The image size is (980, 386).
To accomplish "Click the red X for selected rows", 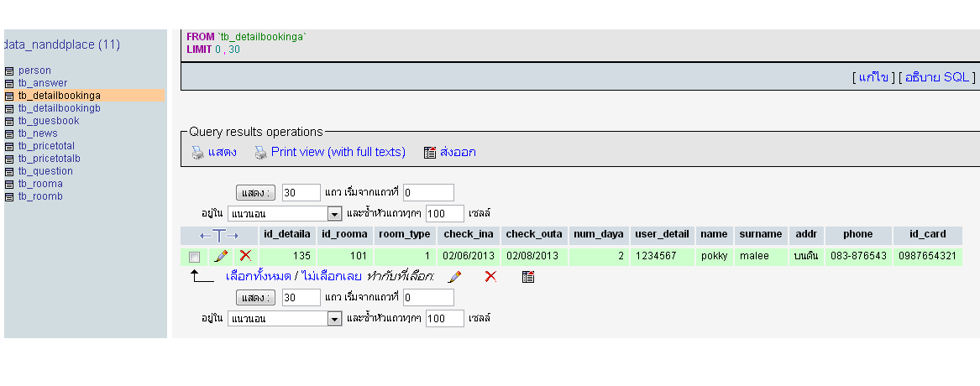I will (x=490, y=276).
